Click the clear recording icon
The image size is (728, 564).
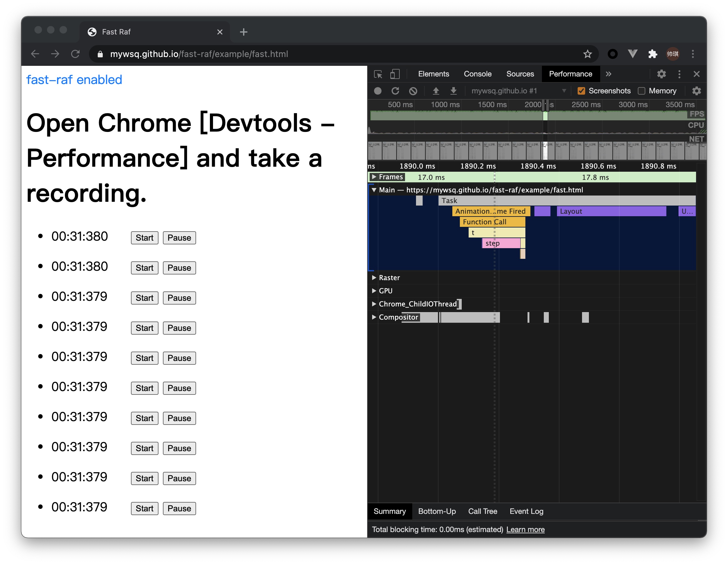click(x=413, y=91)
